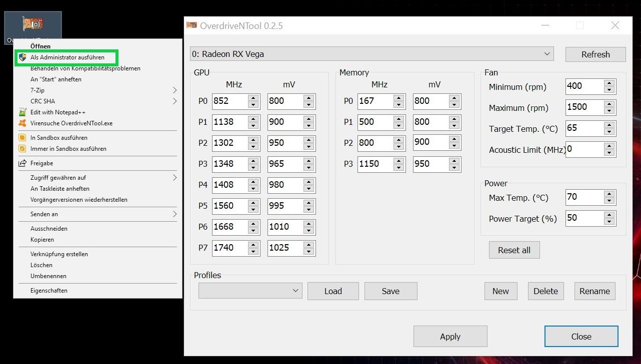641x364 pixels.
Task: Click the Load profile button
Action: (333, 291)
